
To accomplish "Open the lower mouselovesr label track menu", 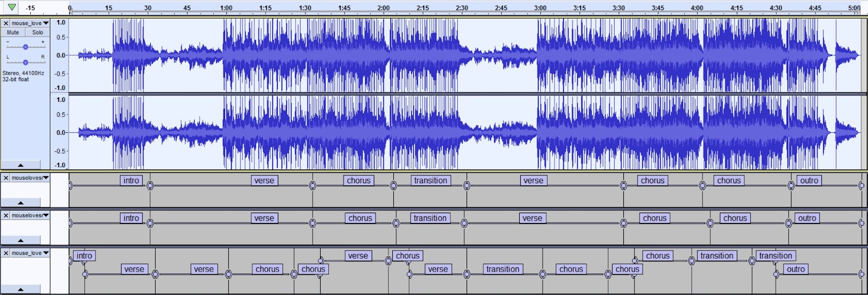I will 30,215.
